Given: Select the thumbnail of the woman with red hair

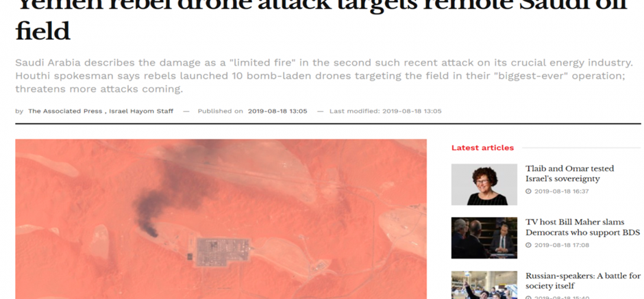Looking at the screenshot, I should 484,185.
